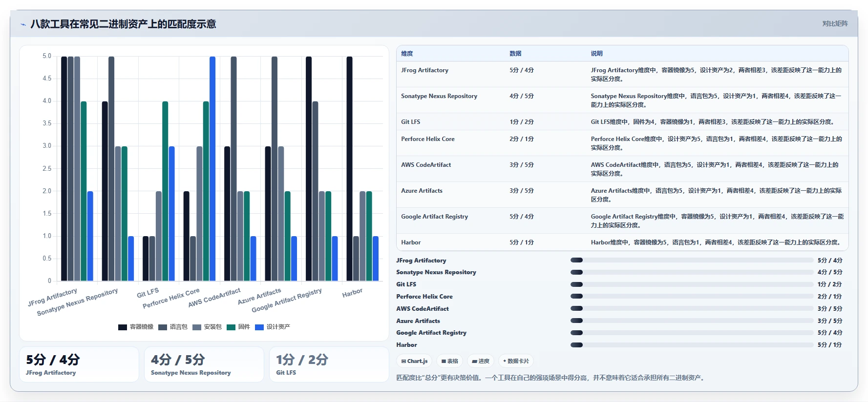Viewport: 868px width, 402px height.
Task: Click the 2分 / 1分 value beside Perforce's progress bar
Action: [x=830, y=297]
